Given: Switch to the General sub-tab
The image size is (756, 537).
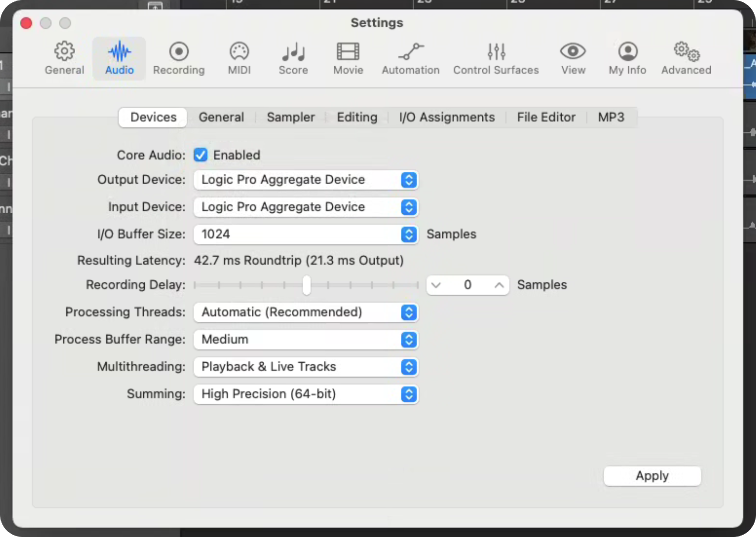Looking at the screenshot, I should pyautogui.click(x=221, y=117).
